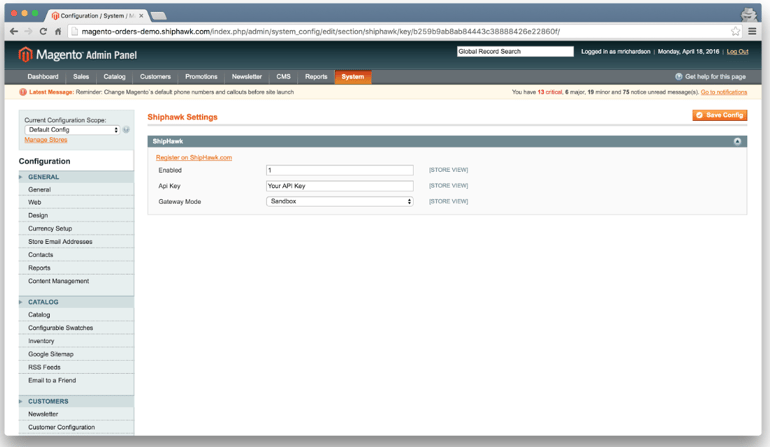Click Get help for this page

[715, 77]
